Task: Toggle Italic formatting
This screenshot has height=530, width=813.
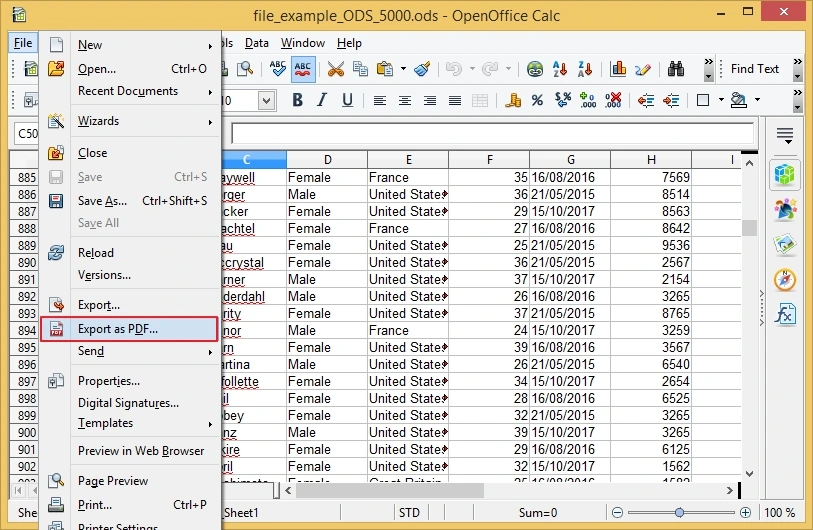Action: point(322,100)
